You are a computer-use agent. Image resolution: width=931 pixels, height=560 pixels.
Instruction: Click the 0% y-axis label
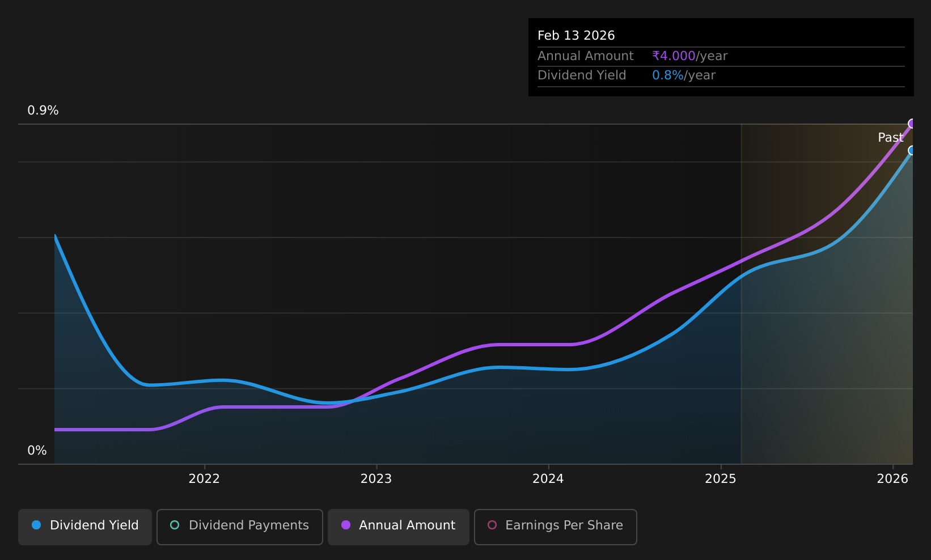[x=37, y=451]
